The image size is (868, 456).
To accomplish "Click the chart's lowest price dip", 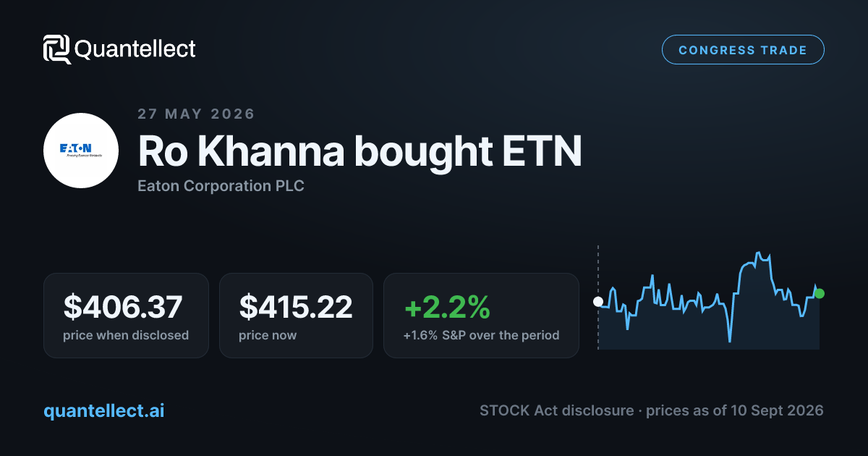I will point(730,340).
